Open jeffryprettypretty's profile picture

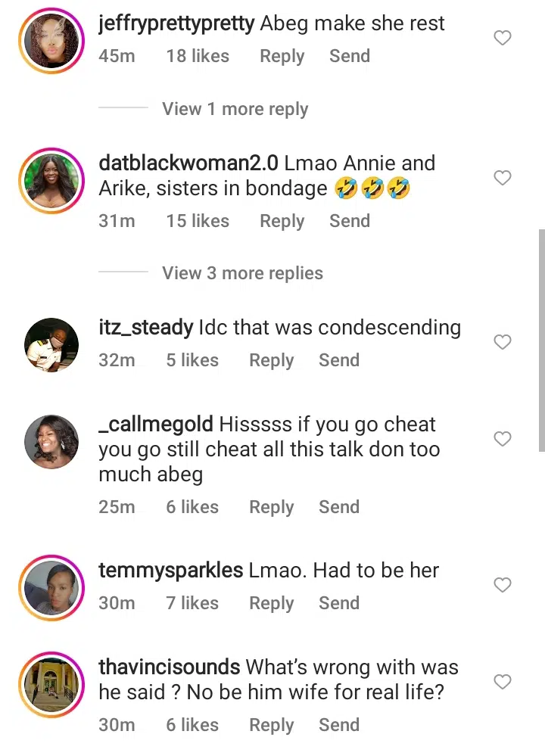click(51, 39)
